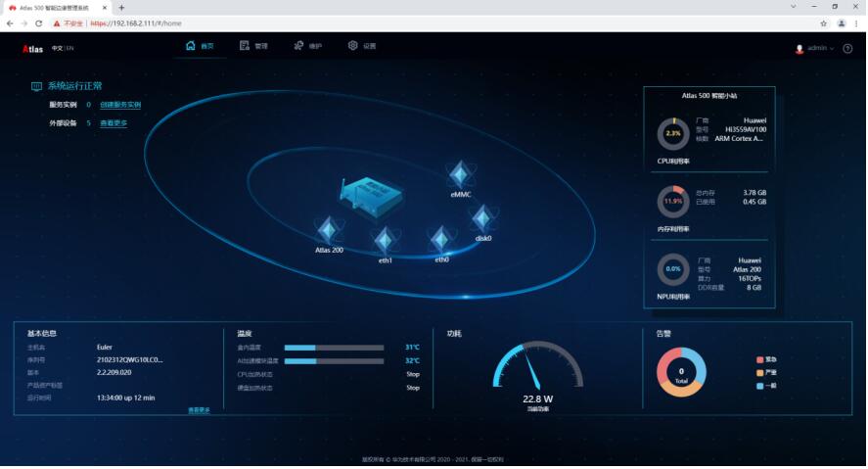Select the eth0 node in topology
868x469 pixels.
point(441,244)
